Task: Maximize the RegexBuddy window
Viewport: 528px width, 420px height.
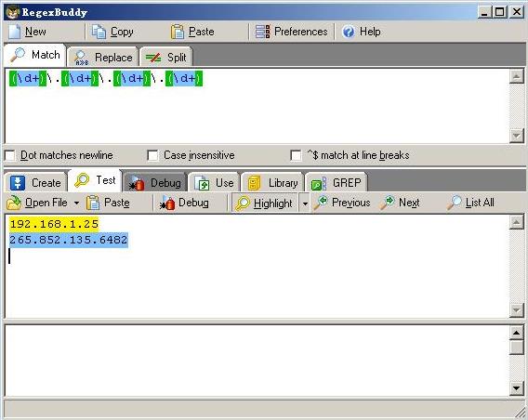Action: 500,12
